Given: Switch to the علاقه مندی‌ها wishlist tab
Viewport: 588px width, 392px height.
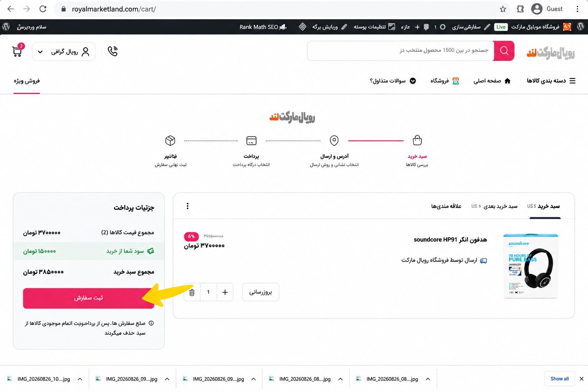Looking at the screenshot, I should [x=446, y=206].
